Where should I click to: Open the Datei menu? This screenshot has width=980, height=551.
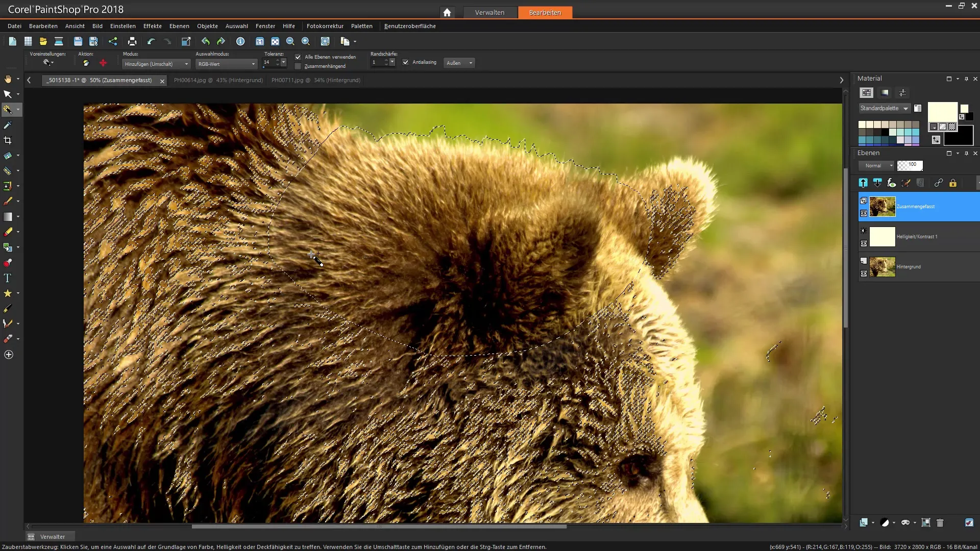[15, 26]
